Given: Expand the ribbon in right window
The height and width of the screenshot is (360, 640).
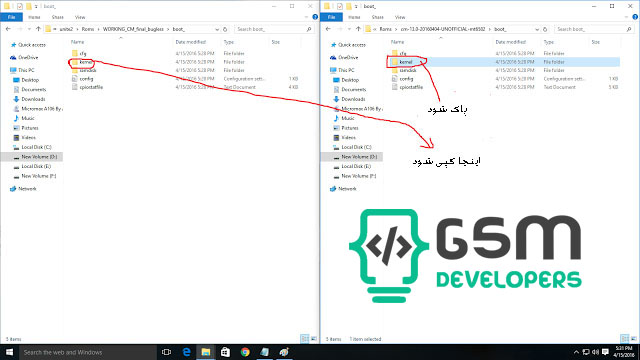Looking at the screenshot, I should [626, 17].
